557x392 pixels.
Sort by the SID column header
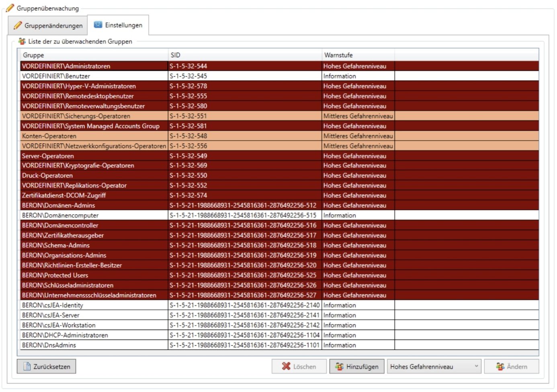coord(244,55)
